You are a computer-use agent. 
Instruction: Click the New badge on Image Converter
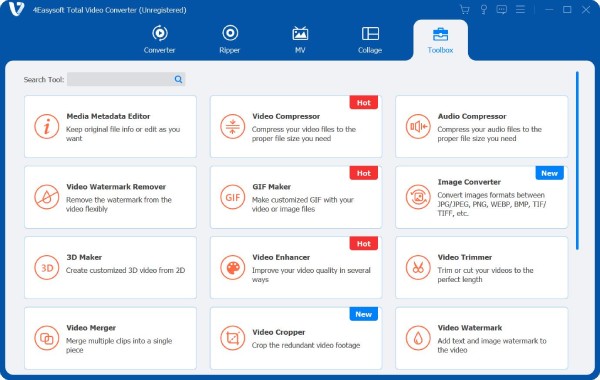click(549, 173)
